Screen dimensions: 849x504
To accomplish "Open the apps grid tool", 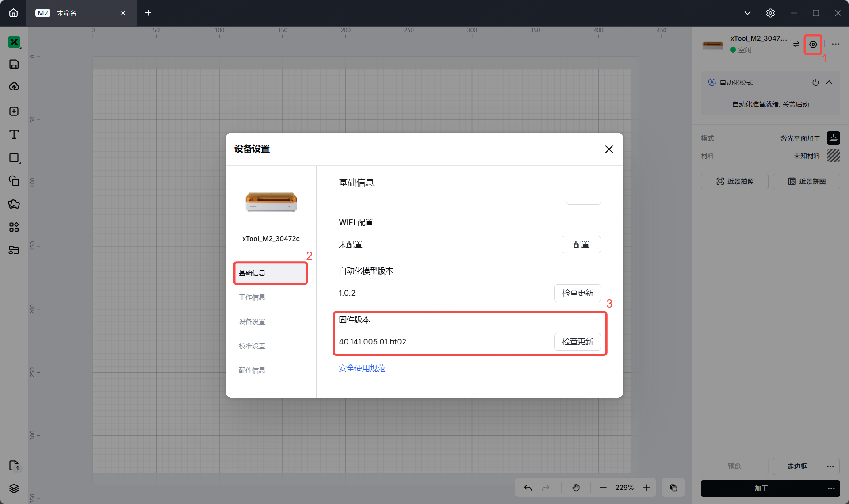I will (14, 227).
